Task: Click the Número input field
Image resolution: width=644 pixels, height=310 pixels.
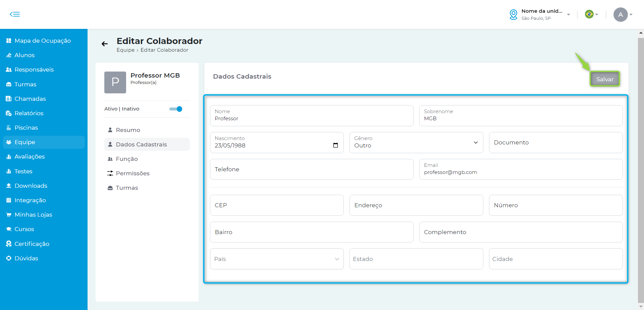Action: coord(556,205)
